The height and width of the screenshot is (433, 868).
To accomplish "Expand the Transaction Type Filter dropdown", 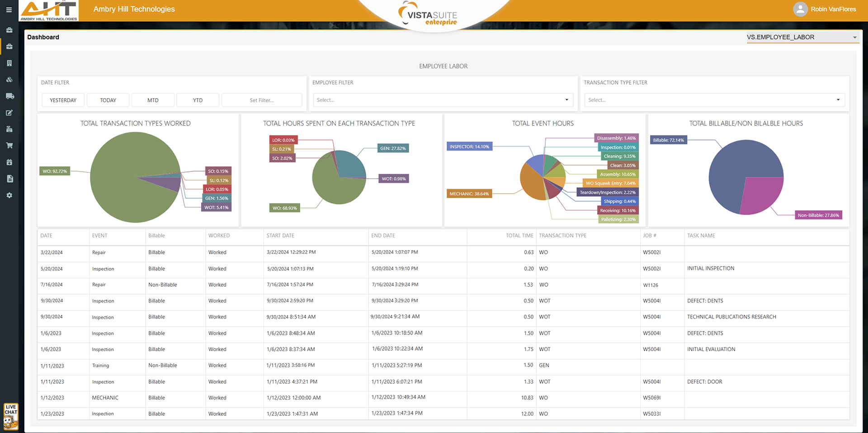I will (x=714, y=100).
